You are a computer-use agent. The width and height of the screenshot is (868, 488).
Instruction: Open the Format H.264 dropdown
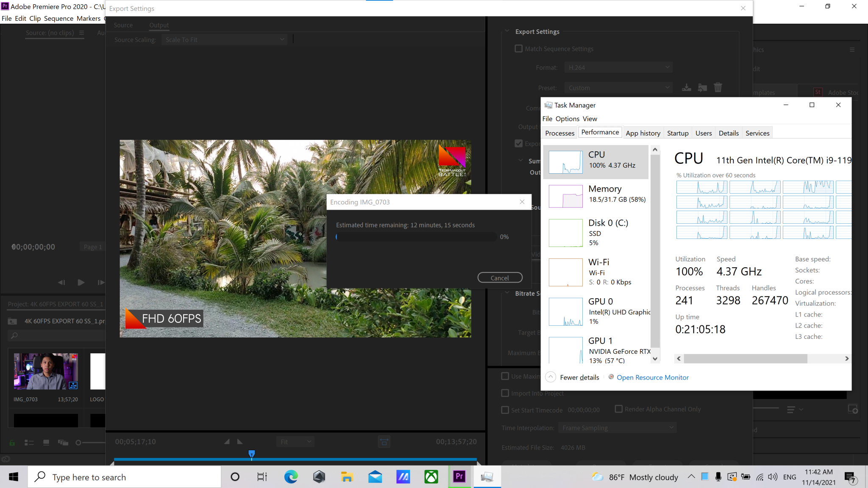click(x=618, y=67)
